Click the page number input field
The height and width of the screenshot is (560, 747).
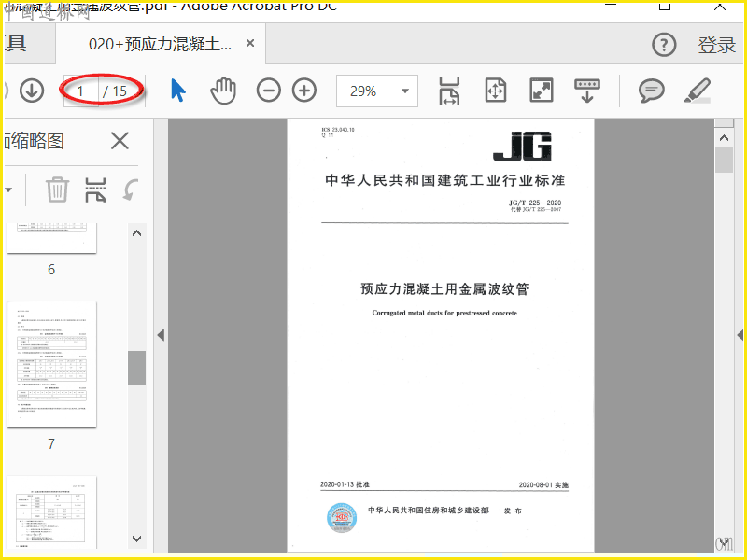point(80,91)
